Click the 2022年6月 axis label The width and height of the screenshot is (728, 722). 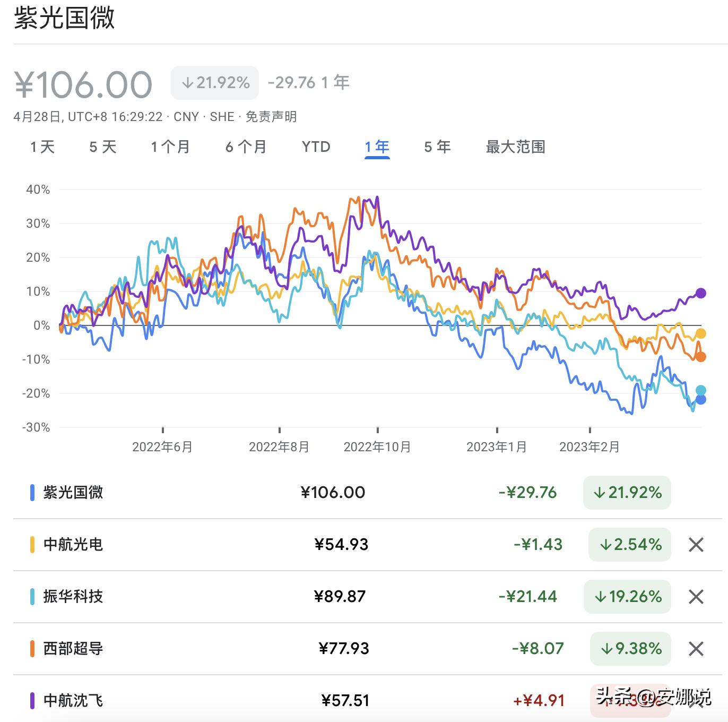coord(162,447)
